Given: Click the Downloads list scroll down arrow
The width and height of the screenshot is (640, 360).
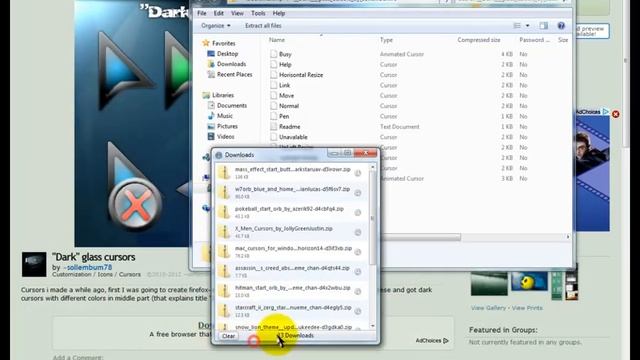Looking at the screenshot, I should pos(372,326).
